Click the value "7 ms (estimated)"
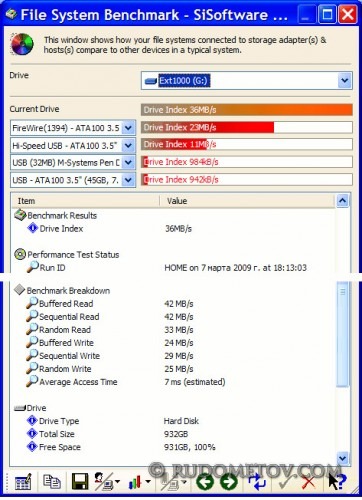The width and height of the screenshot is (362, 500). 195,382
